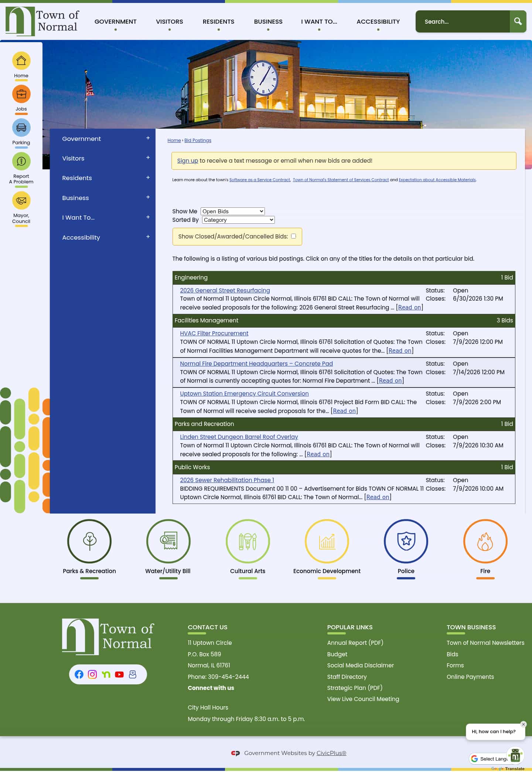532x772 pixels.
Task: Expand the Accessibility side menu plus
Action: click(148, 237)
